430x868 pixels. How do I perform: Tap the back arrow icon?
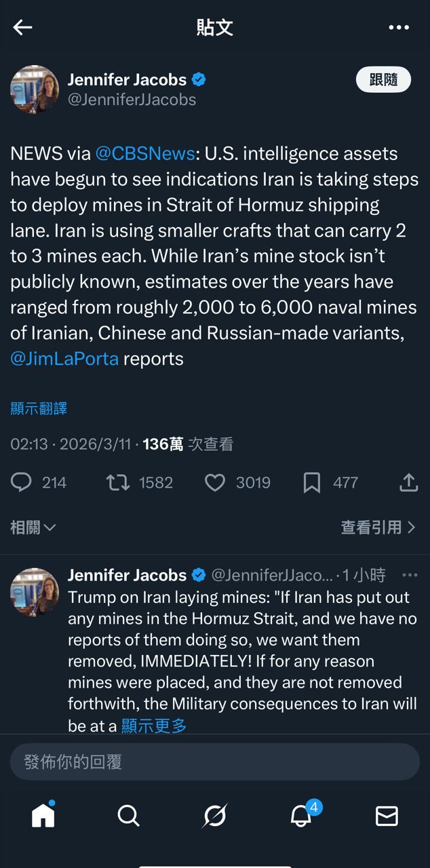[x=23, y=27]
